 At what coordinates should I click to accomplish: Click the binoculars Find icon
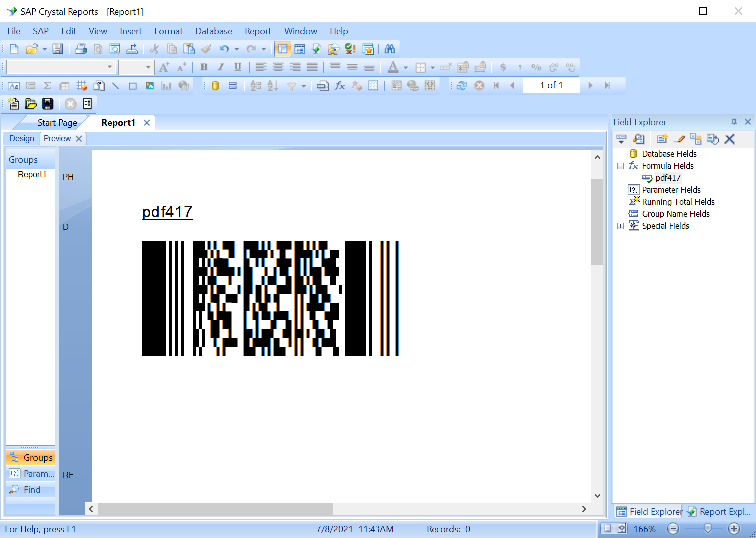coord(390,49)
